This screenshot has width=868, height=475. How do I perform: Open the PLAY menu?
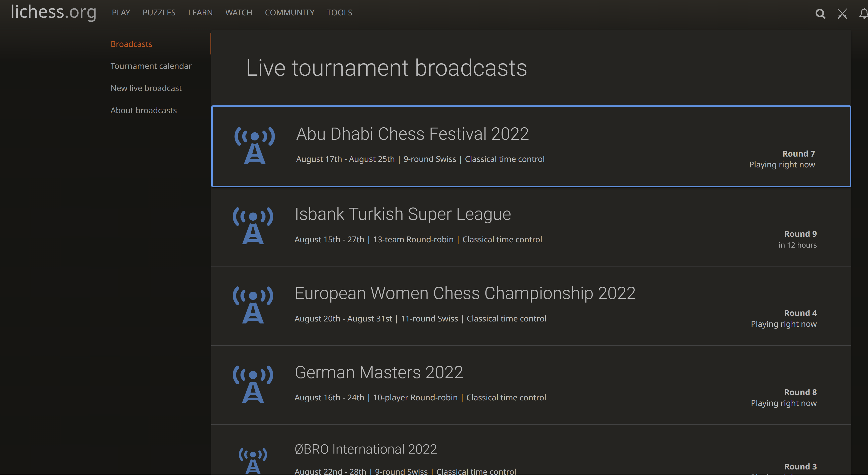121,12
